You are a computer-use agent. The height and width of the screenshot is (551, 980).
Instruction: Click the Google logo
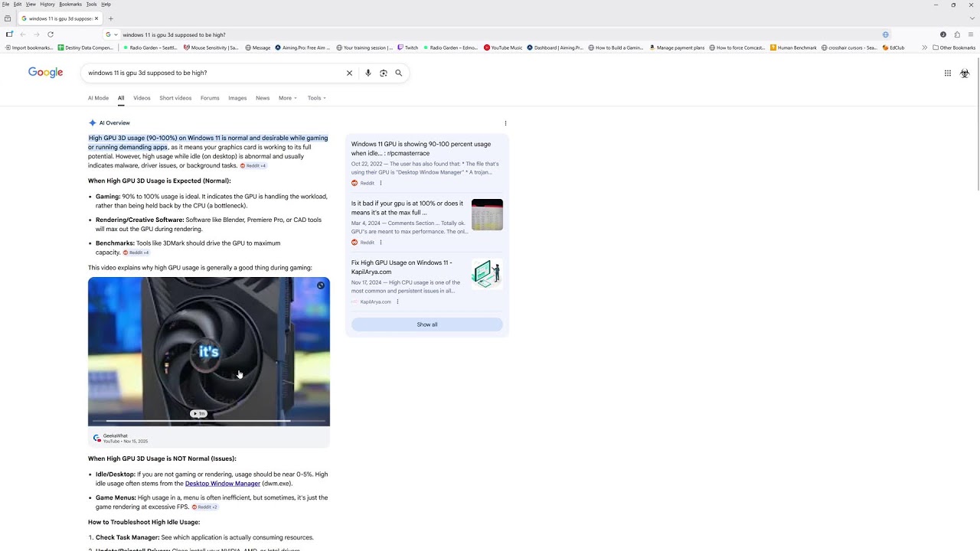pos(46,73)
